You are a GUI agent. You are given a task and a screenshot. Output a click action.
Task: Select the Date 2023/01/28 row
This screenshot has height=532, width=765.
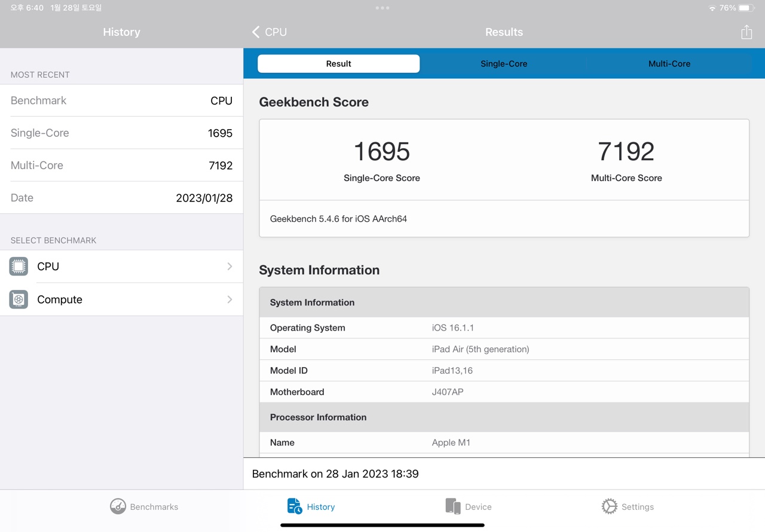click(x=121, y=197)
